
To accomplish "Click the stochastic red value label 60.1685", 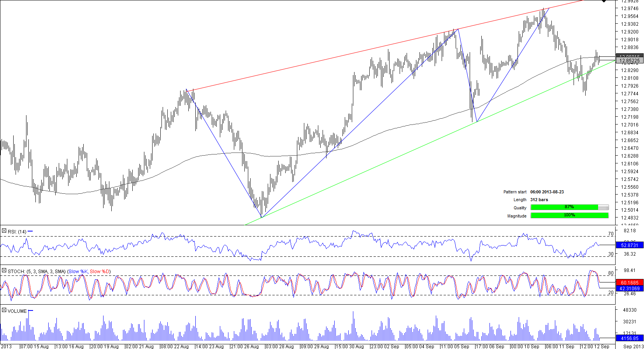I will pyautogui.click(x=630, y=282).
